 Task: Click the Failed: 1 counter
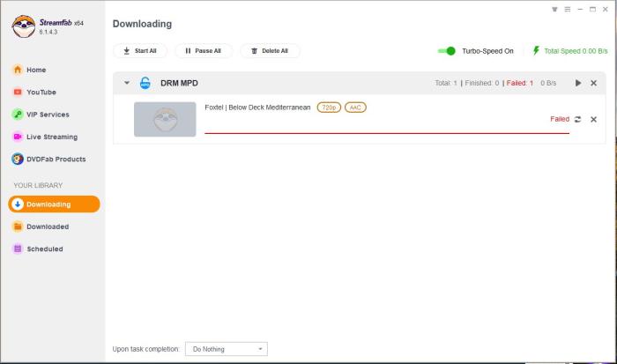coord(519,83)
